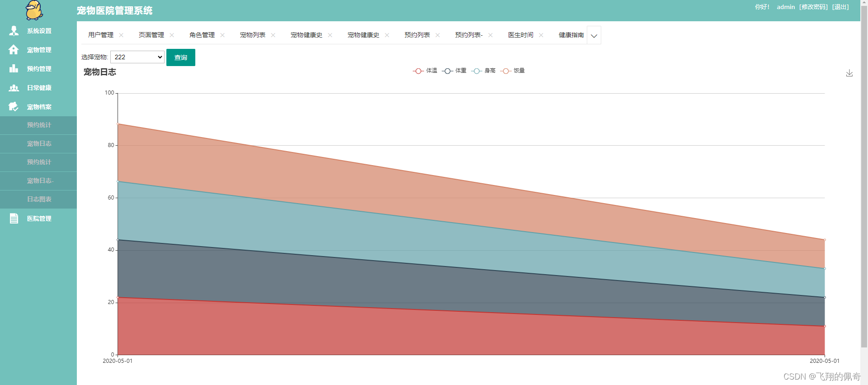Close the 用户管理 tab

(x=121, y=35)
